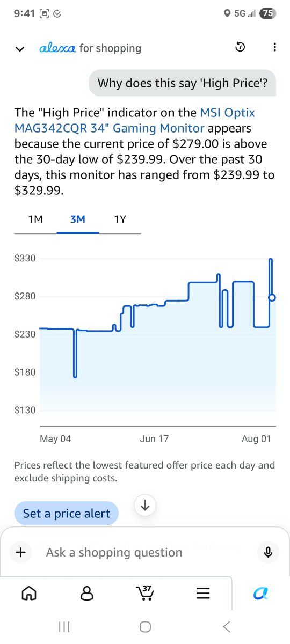Open the three-dot overflow menu
The width and height of the screenshot is (290, 644).
coord(274,48)
